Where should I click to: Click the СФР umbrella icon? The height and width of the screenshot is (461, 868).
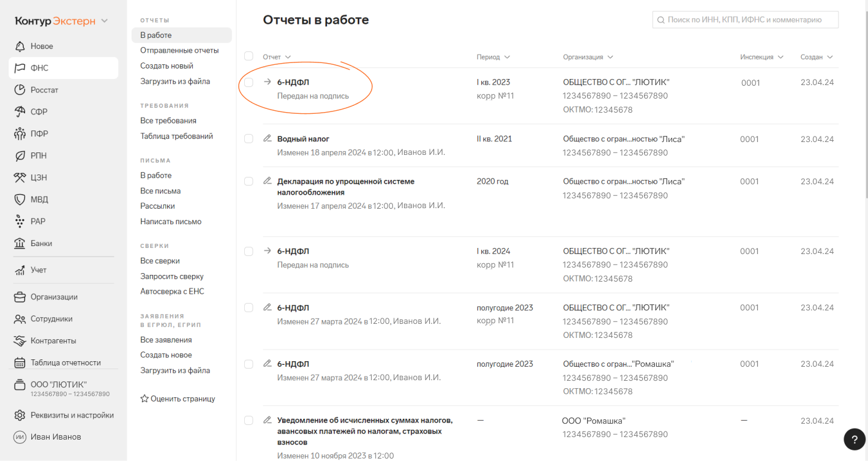click(20, 112)
